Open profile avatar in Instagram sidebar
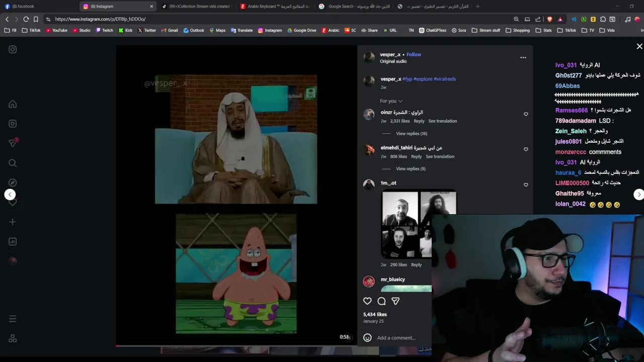The height and width of the screenshot is (362, 644). 13,261
